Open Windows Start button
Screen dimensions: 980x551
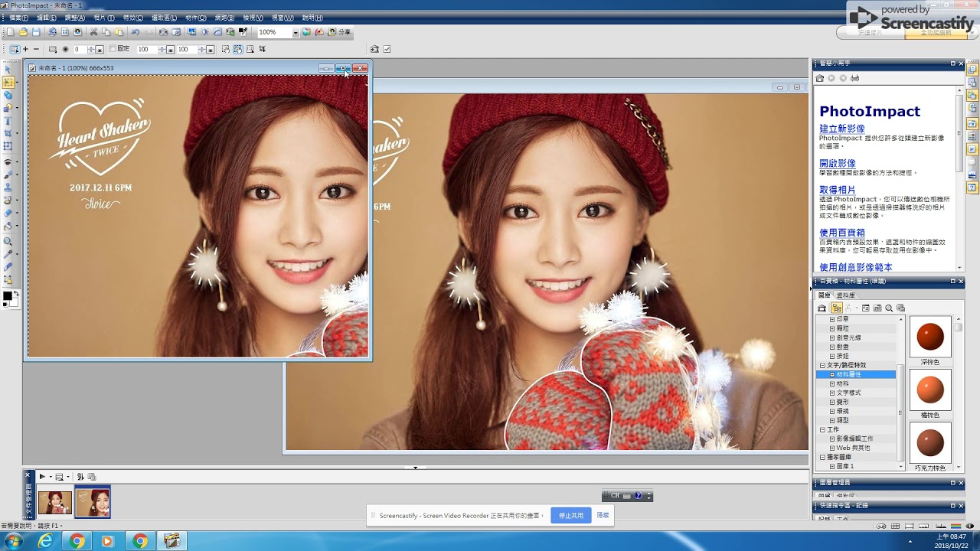(14, 541)
